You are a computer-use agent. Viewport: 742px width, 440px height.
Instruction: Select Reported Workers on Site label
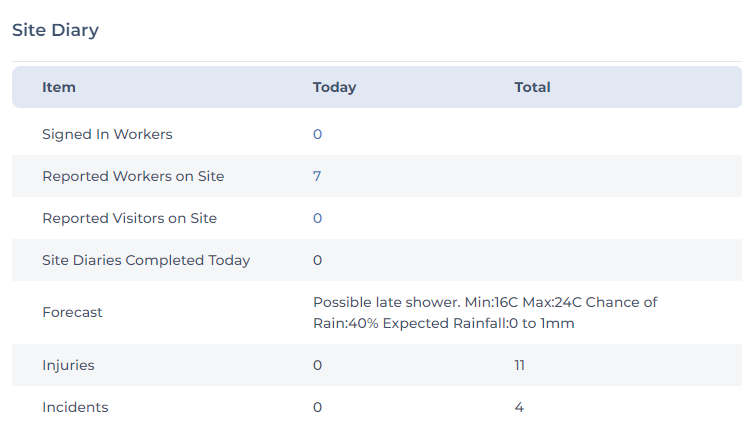tap(133, 176)
